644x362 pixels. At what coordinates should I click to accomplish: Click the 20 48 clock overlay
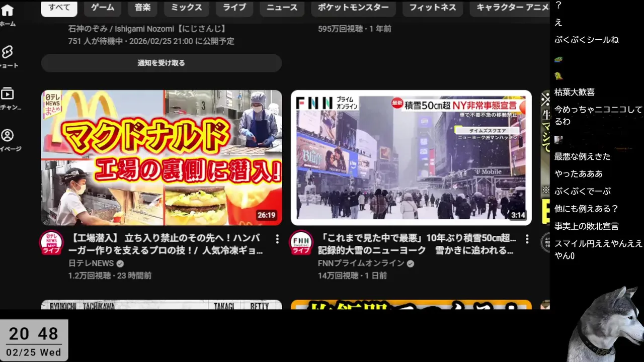coord(34,334)
